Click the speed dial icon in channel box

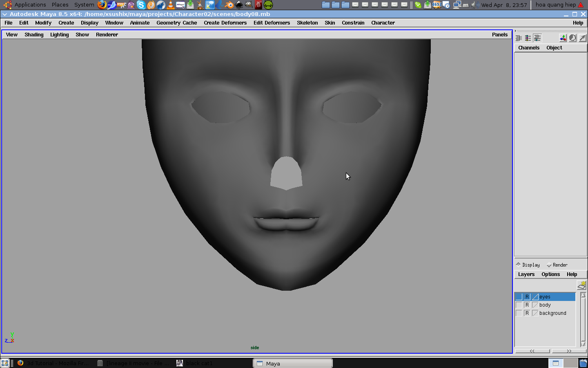[573, 38]
